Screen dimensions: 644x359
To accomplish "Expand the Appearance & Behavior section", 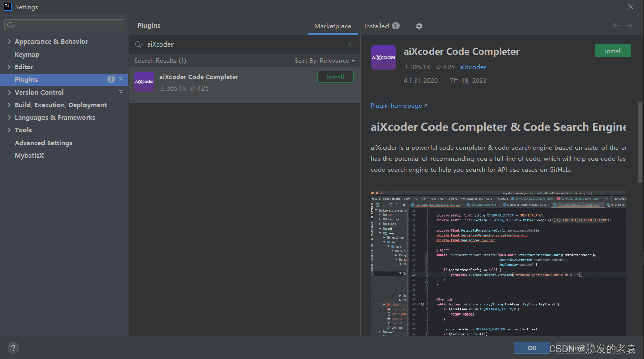I will tap(9, 41).
